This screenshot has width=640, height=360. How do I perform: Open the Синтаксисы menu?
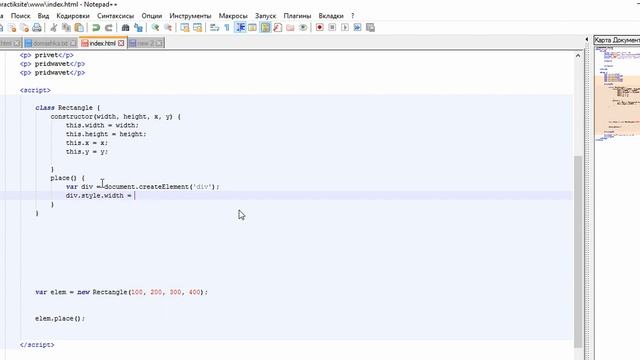116,16
